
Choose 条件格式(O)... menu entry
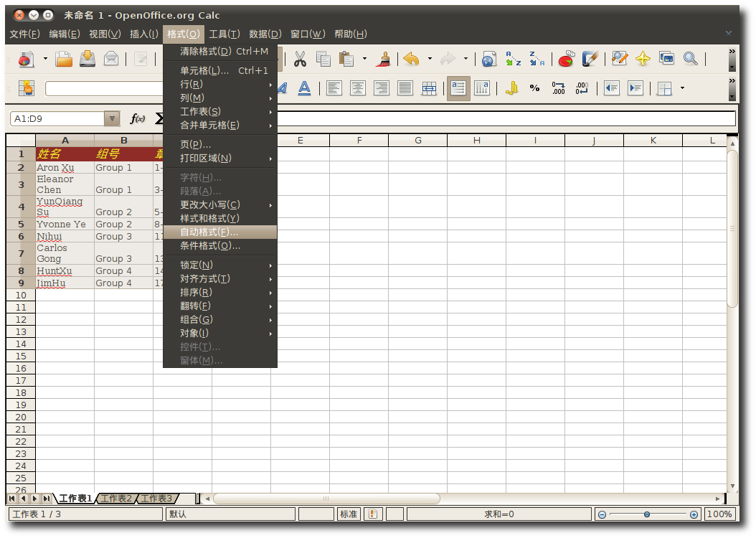click(220, 246)
